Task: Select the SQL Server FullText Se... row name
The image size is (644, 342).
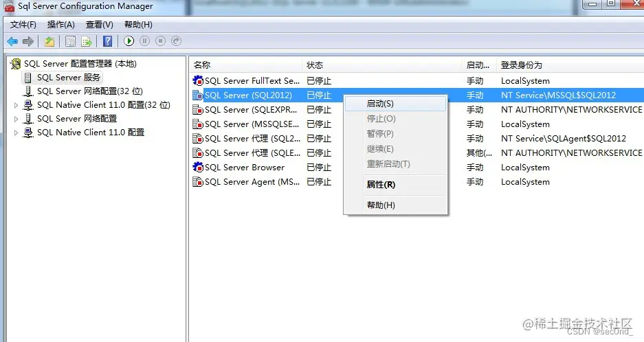Action: pos(252,80)
